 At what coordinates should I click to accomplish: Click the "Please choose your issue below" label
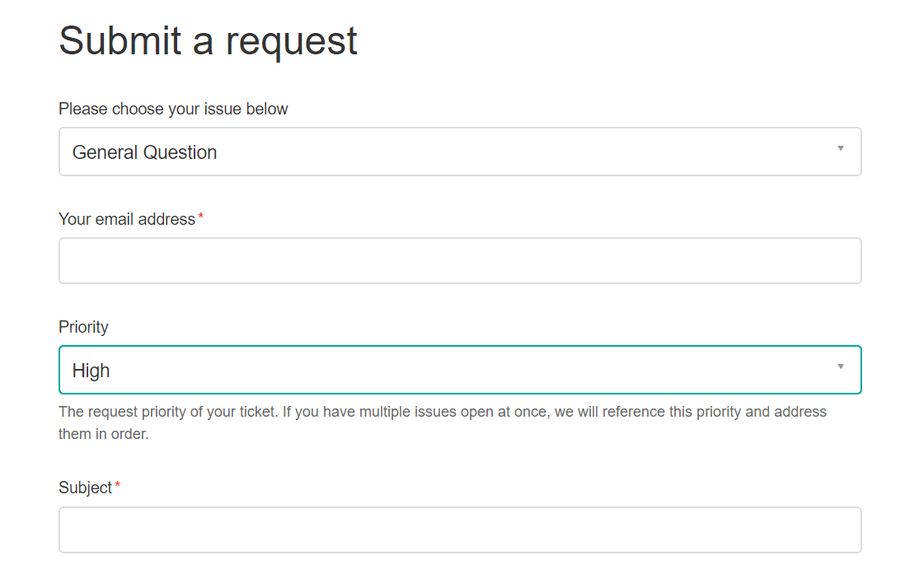click(x=173, y=109)
